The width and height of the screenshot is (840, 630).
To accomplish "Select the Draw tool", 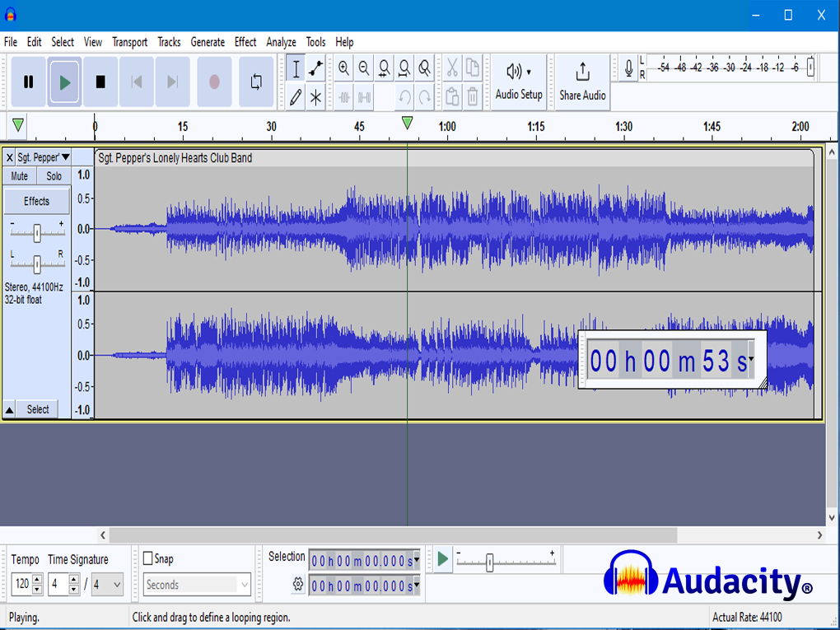I will (x=296, y=97).
